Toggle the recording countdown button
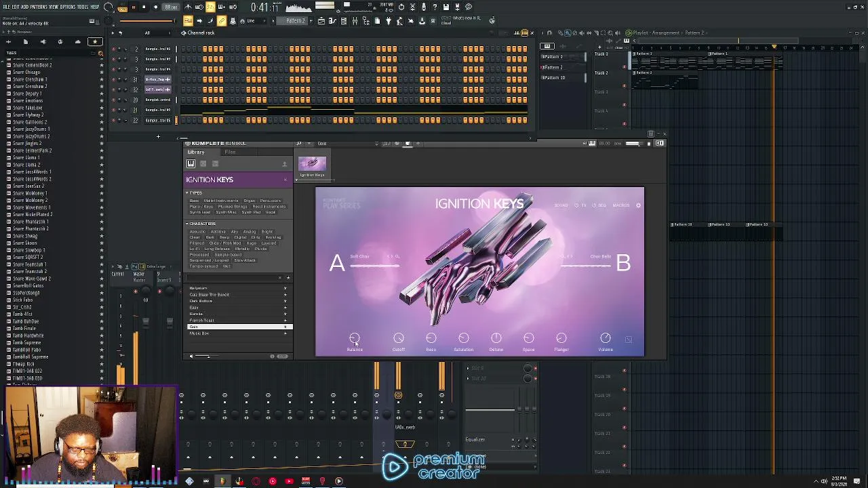The width and height of the screenshot is (868, 488). (210, 7)
